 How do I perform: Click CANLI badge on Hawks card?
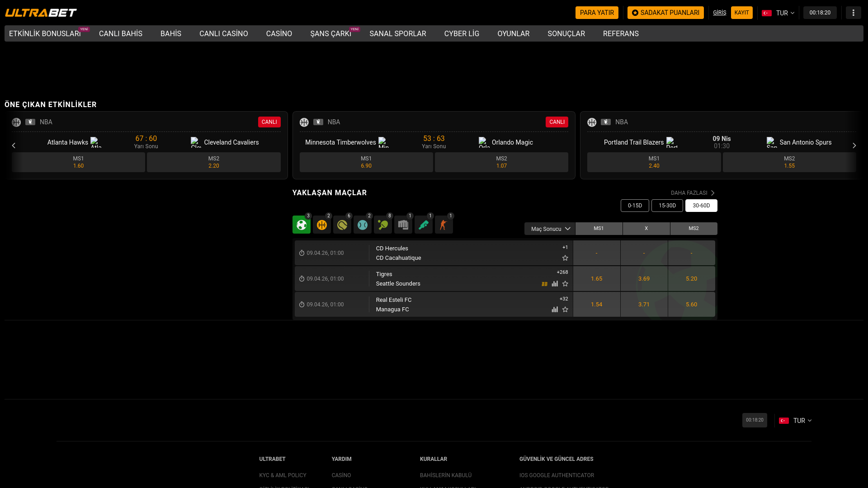[269, 122]
